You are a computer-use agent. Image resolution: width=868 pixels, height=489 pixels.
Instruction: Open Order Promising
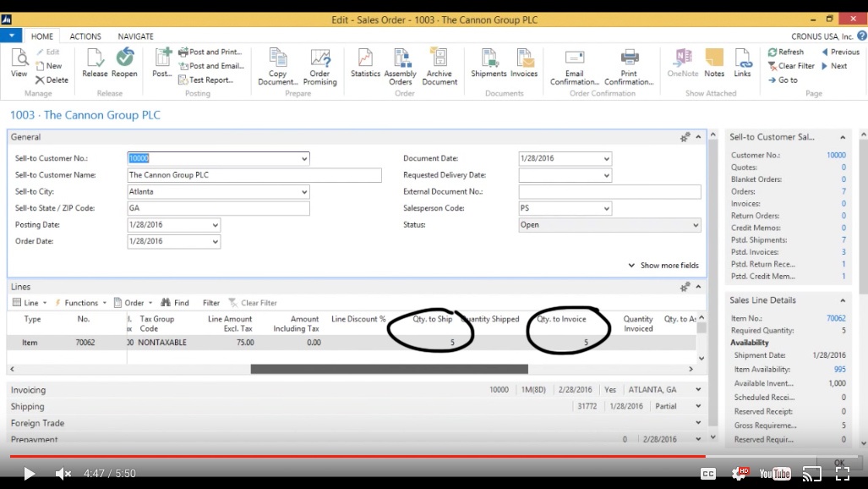tap(320, 67)
